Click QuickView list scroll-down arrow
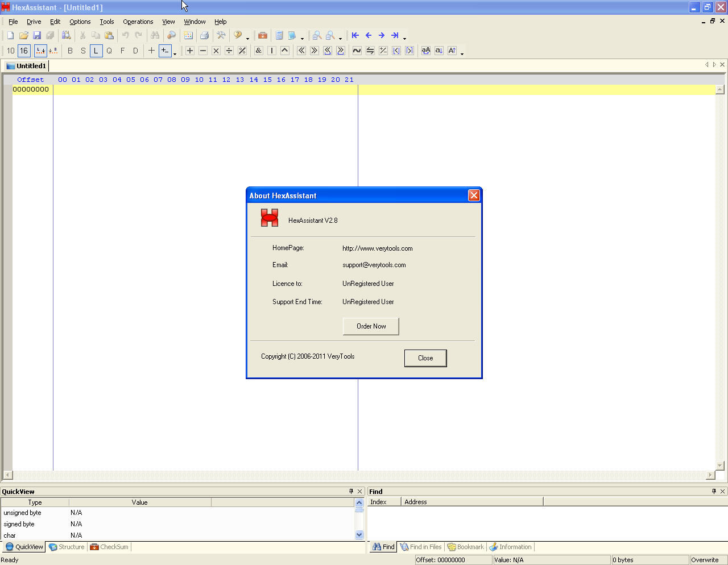Image resolution: width=728 pixels, height=565 pixels. (x=359, y=535)
